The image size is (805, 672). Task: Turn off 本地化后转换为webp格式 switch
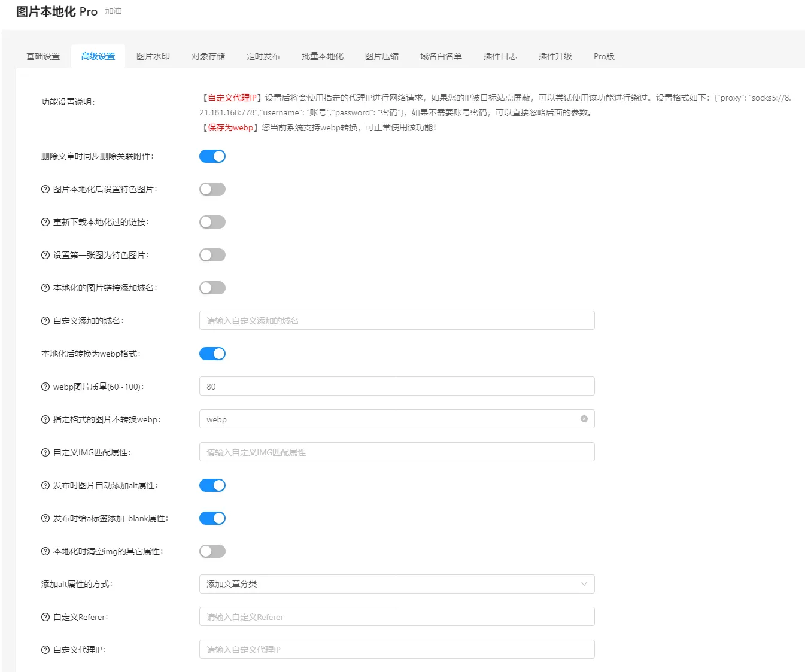212,354
